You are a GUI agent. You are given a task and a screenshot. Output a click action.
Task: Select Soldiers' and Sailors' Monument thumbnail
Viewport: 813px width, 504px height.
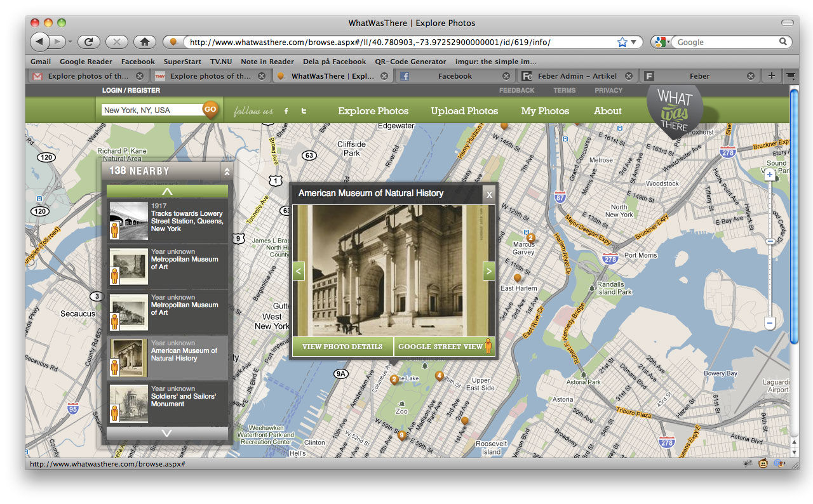[129, 404]
